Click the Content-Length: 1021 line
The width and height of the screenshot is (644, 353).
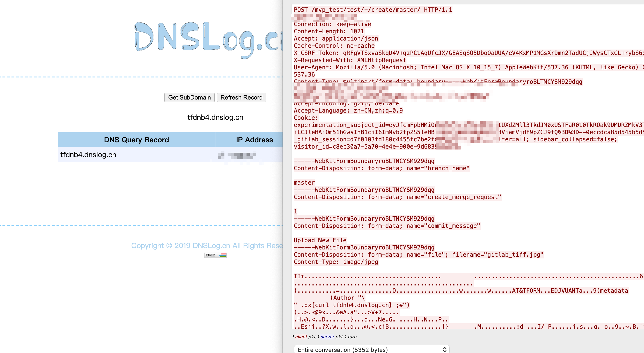[x=329, y=32]
